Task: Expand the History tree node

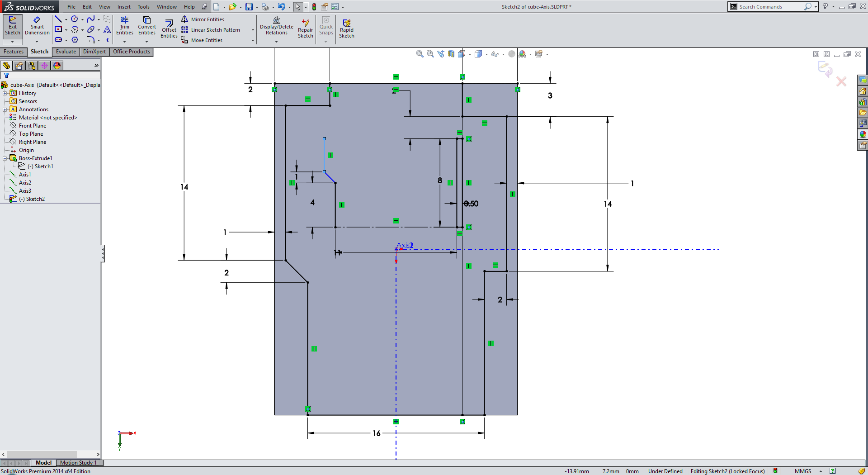Action: (5, 93)
